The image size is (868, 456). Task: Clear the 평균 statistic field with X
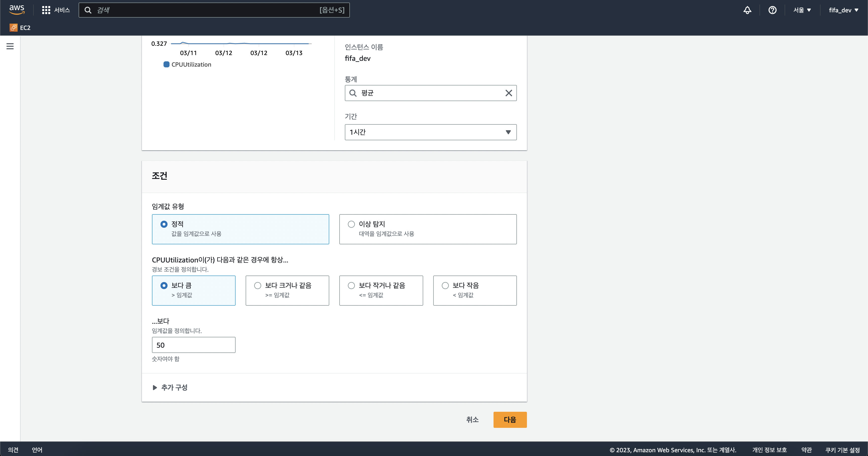(x=508, y=93)
